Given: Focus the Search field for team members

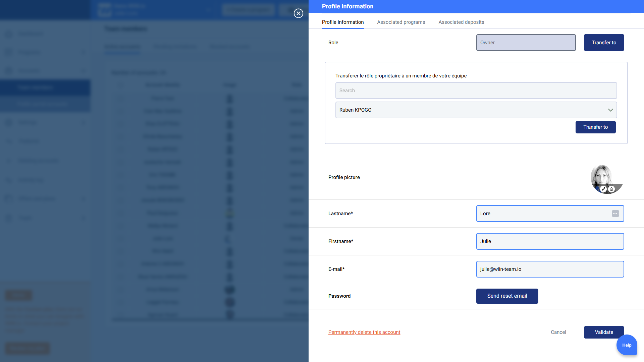Looking at the screenshot, I should (476, 90).
